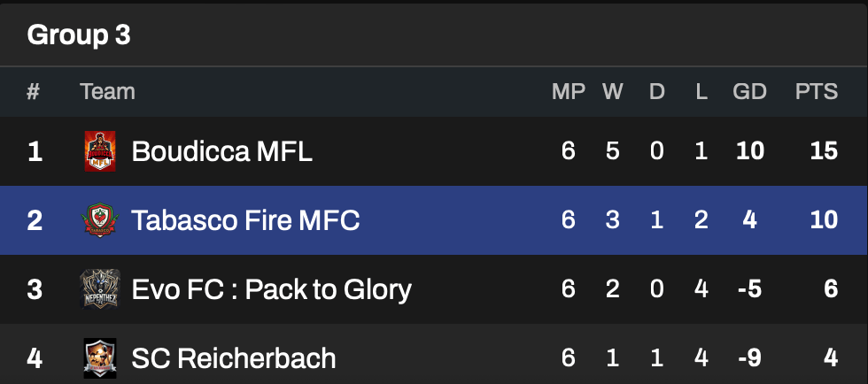Click the Team column header
The height and width of the screenshot is (384, 868).
pos(107,92)
